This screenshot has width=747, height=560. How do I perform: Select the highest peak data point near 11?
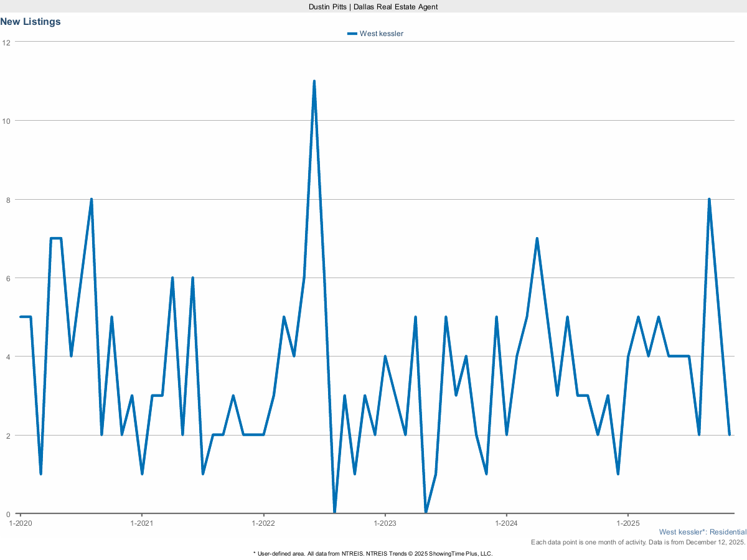tap(315, 80)
